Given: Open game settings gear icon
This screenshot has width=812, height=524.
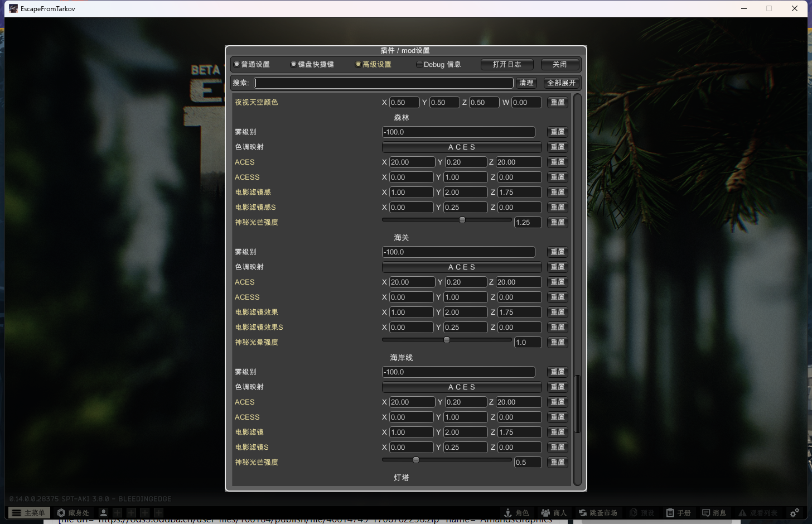Looking at the screenshot, I should [x=795, y=513].
